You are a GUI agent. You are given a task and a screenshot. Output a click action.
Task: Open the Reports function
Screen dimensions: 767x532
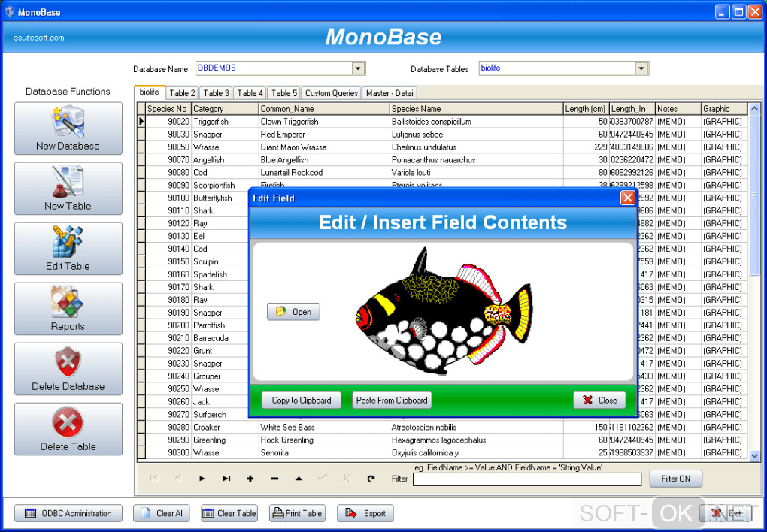tap(68, 309)
